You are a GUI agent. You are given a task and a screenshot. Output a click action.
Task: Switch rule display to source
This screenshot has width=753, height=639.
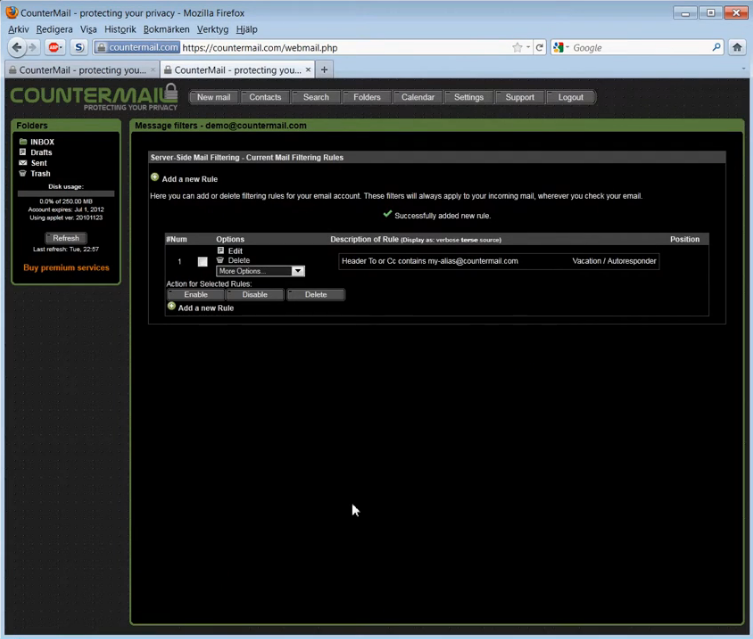(489, 240)
